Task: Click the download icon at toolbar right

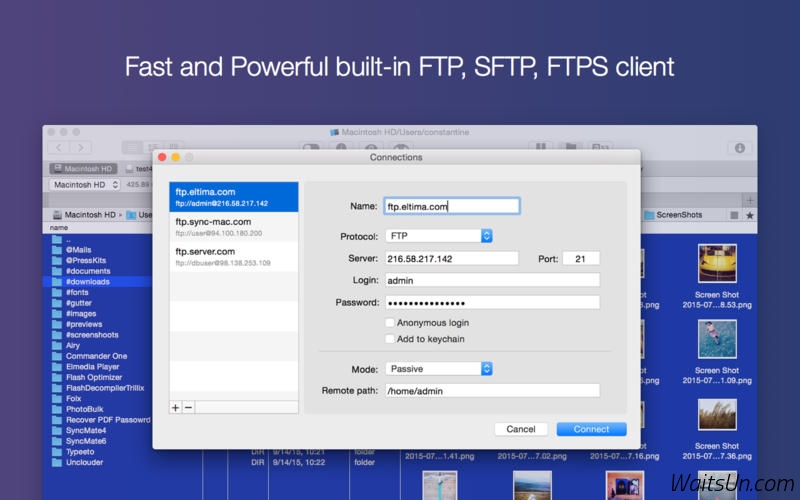Action: (740, 148)
